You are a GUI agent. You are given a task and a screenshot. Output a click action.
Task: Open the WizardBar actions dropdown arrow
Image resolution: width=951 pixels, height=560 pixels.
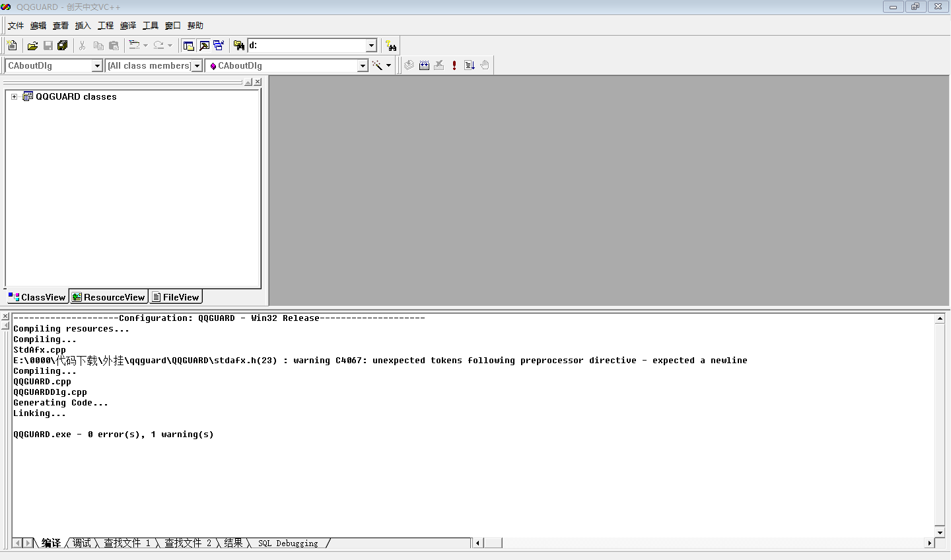[x=388, y=65]
